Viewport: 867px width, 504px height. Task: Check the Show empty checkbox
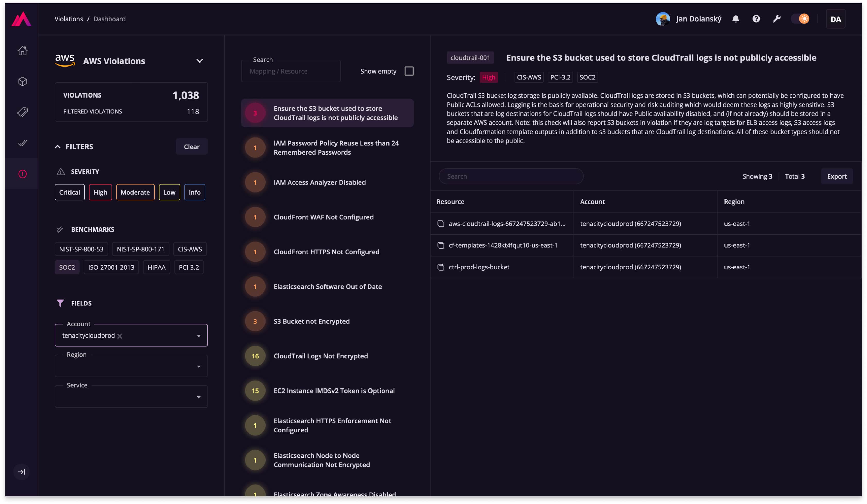[409, 71]
